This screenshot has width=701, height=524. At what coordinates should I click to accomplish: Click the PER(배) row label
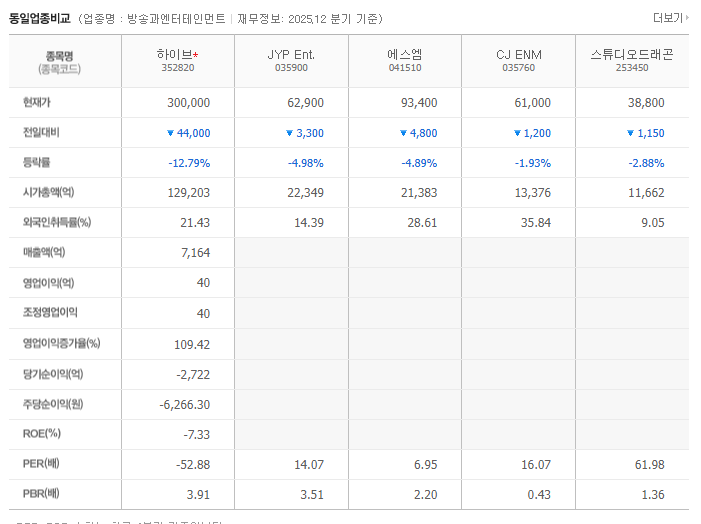point(41,463)
